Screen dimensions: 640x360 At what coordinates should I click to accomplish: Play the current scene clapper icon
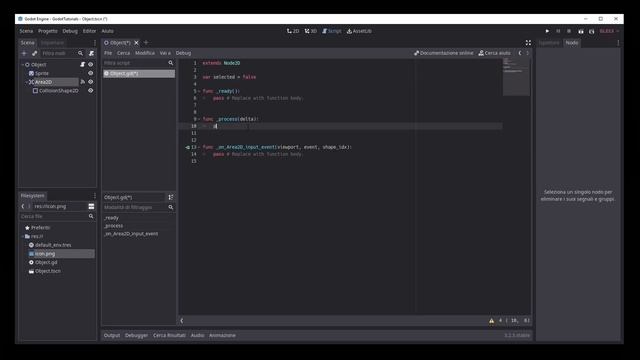pos(580,31)
